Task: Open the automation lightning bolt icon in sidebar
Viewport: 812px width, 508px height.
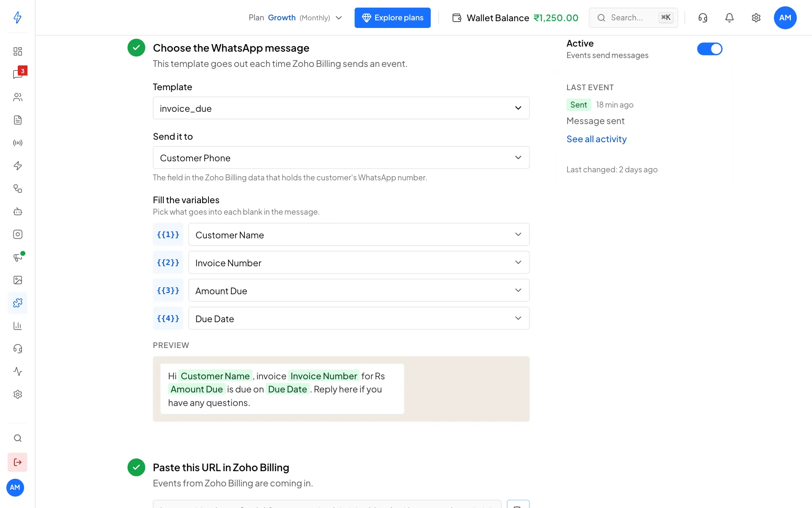Action: (x=17, y=166)
